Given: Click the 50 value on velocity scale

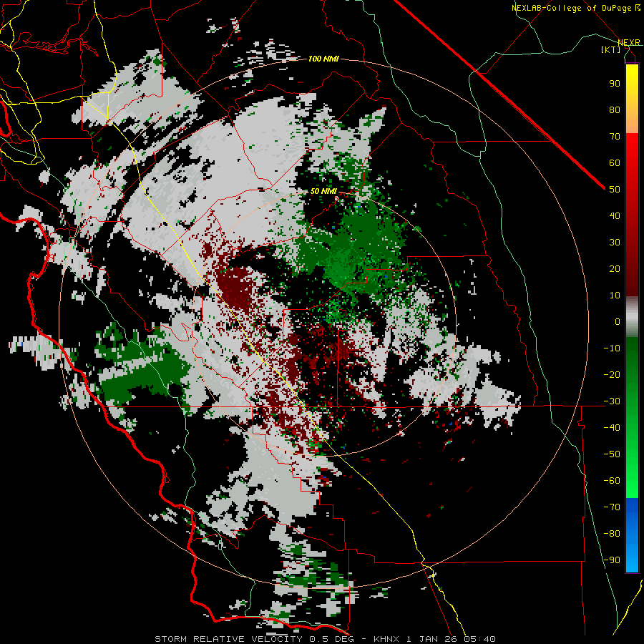Looking at the screenshot, I should click(x=615, y=190).
